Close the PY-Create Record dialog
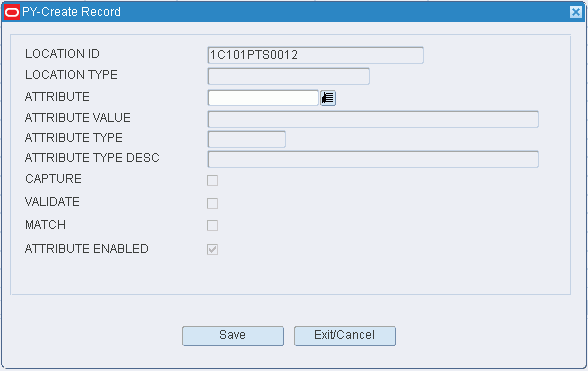Image resolution: width=588 pixels, height=371 pixels. click(x=576, y=12)
